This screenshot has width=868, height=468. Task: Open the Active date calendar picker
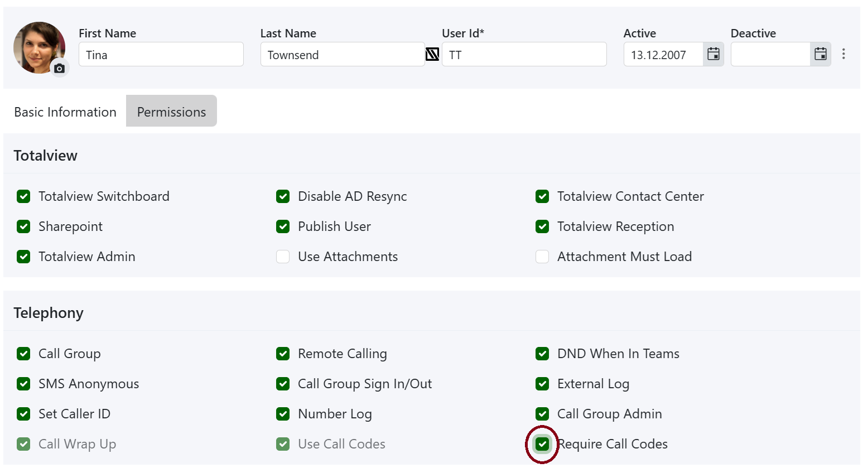(x=713, y=54)
